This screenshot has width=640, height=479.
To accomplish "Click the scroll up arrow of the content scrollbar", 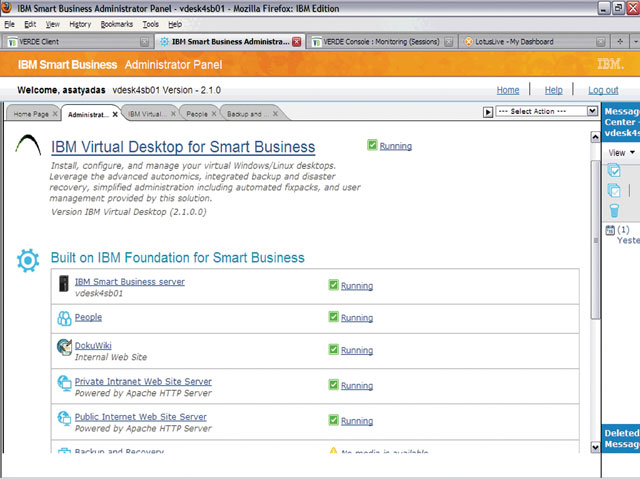I will (596, 137).
